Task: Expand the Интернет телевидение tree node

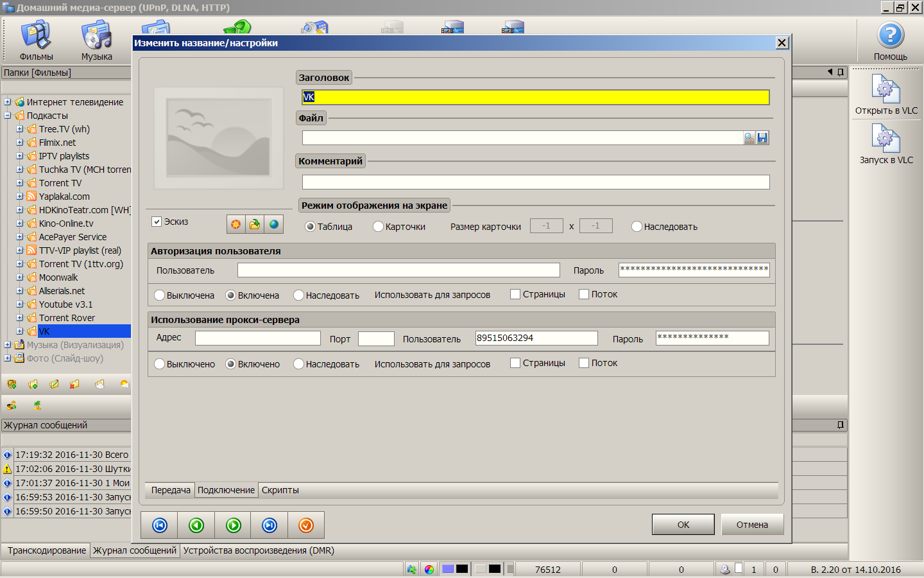Action: 8,102
